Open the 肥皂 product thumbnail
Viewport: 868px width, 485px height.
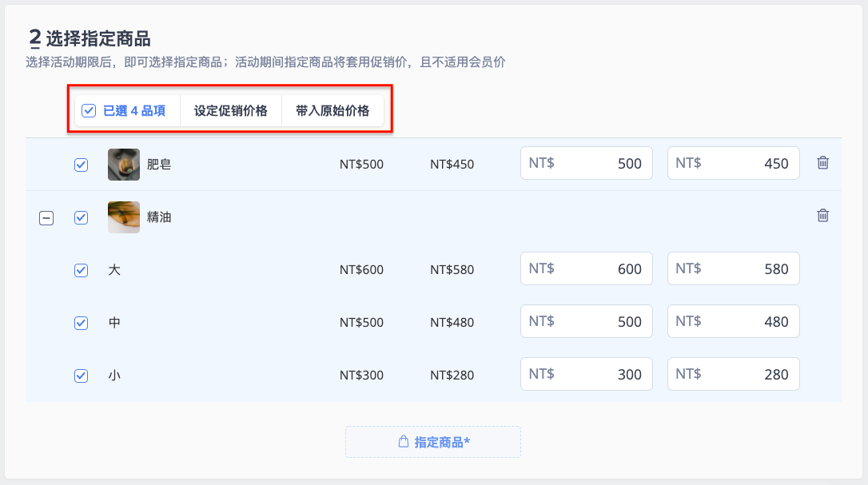tap(123, 165)
